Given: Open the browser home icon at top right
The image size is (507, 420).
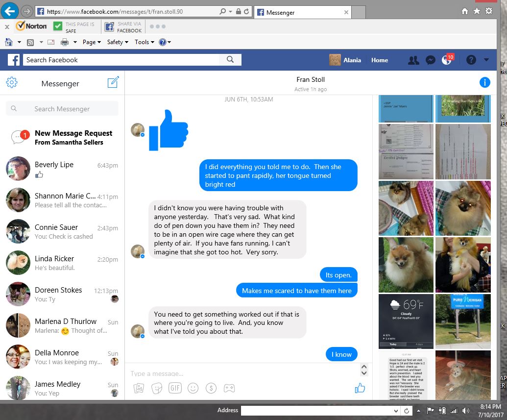Looking at the screenshot, I should (x=465, y=11).
